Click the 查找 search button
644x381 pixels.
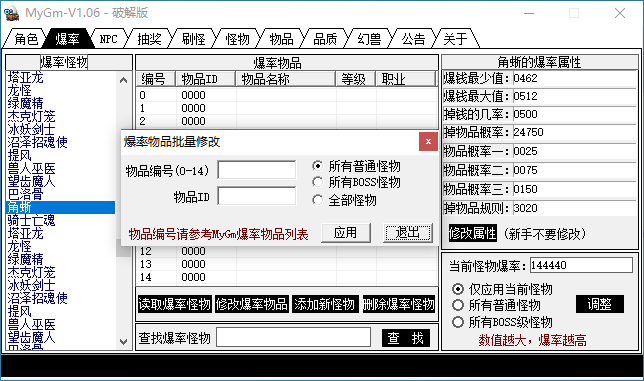click(406, 338)
